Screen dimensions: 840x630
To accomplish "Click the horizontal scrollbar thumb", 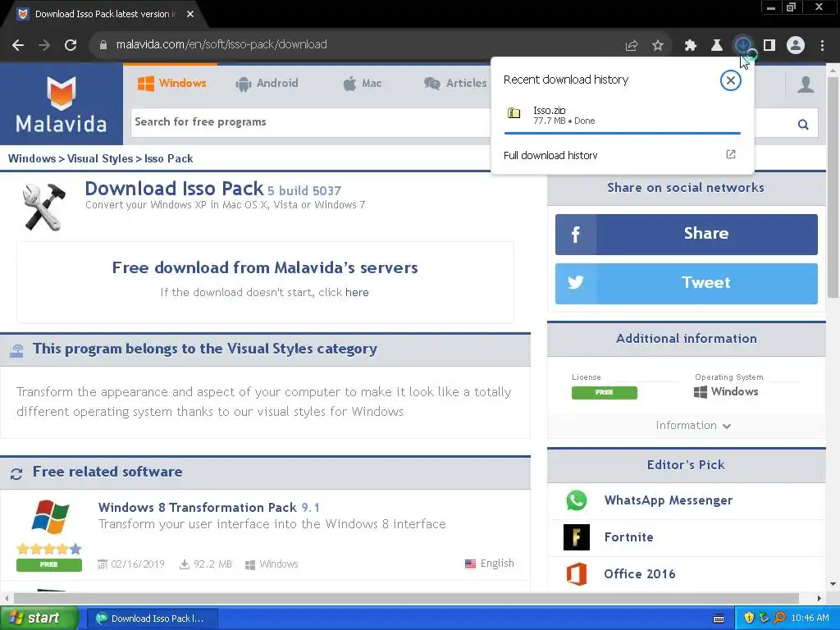I will click(x=405, y=598).
